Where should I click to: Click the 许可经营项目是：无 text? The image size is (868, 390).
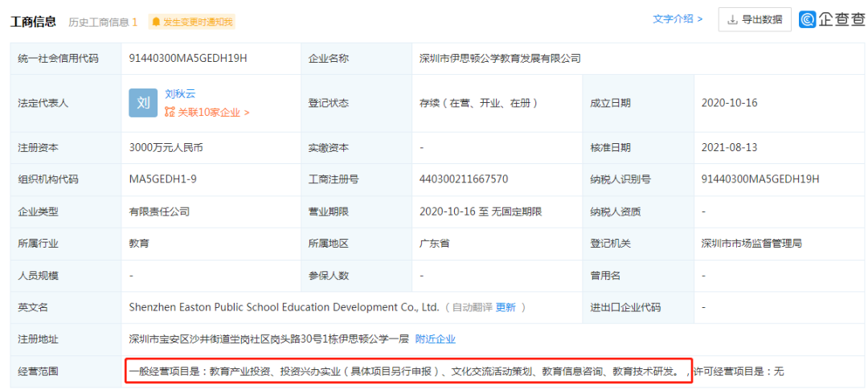[739, 372]
